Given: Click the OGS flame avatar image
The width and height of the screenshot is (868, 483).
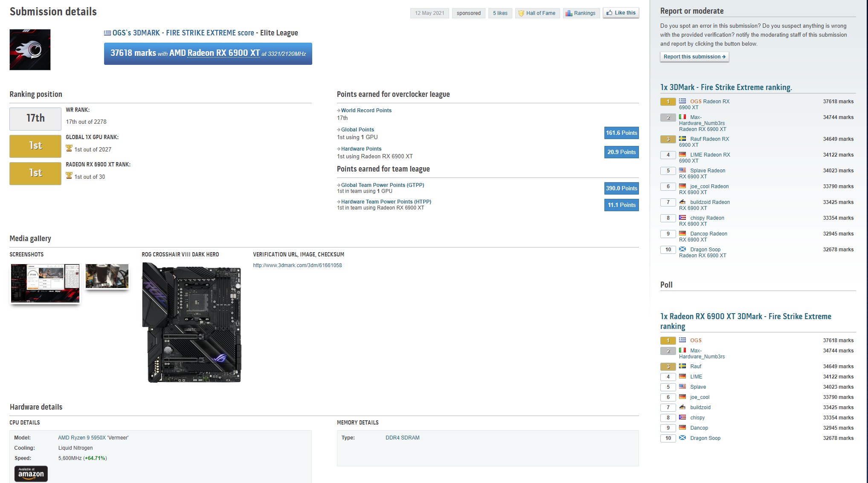Looking at the screenshot, I should 30,49.
